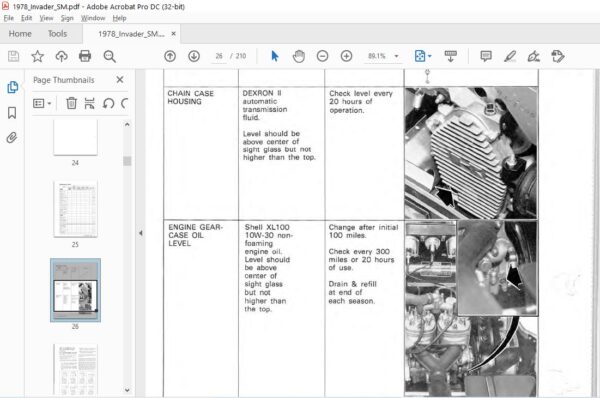Open thumbnail options dropdown menu
Screen dimensions: 600x398
pyautogui.click(x=42, y=103)
